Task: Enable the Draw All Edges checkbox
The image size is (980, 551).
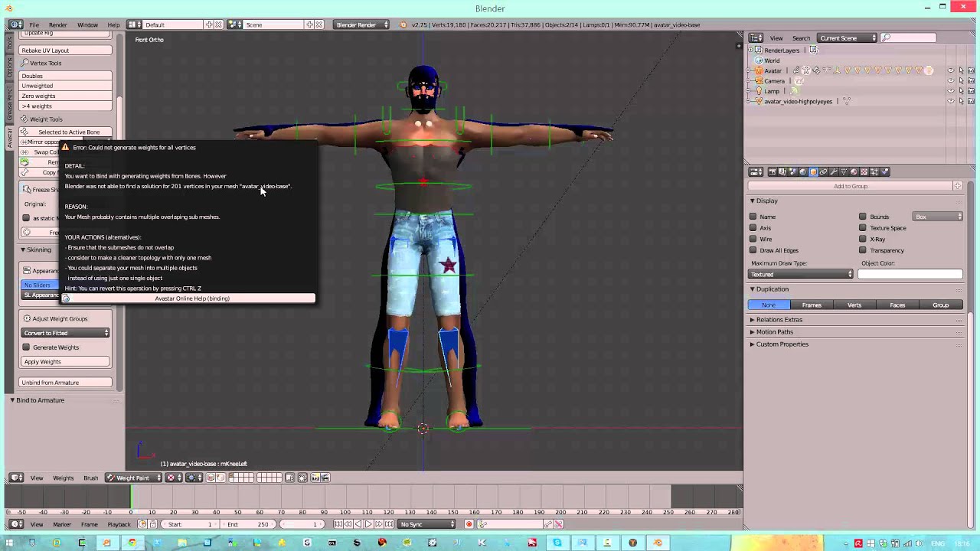Action: tap(753, 250)
